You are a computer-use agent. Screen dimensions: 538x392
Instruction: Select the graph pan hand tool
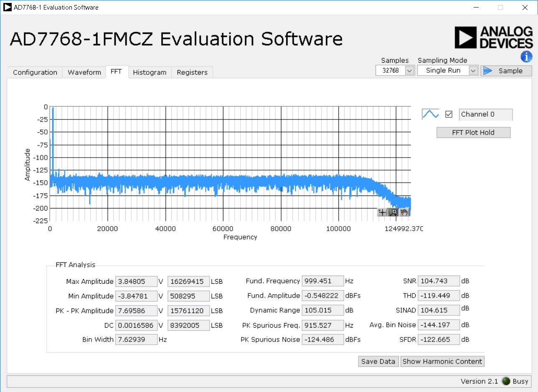[404, 212]
